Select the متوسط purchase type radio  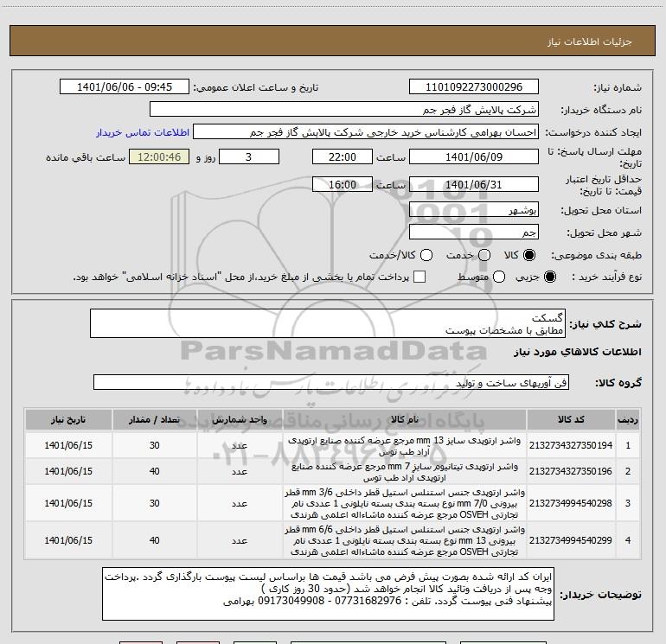click(x=499, y=277)
